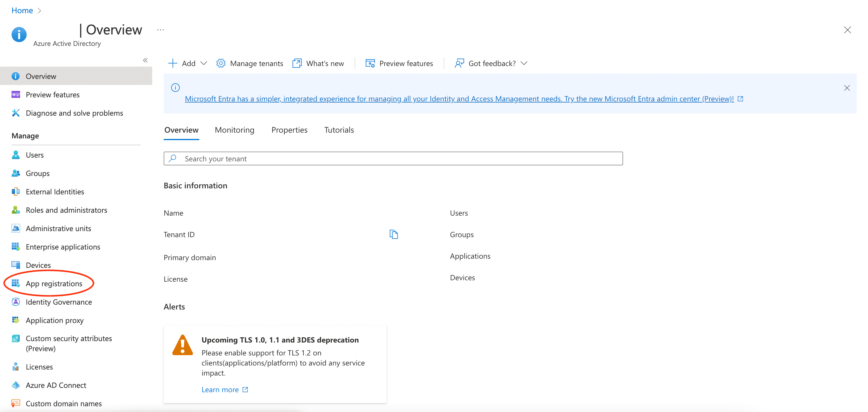Click the Azure AD Connect diamond icon
Image resolution: width=868 pixels, height=412 pixels.
(16, 385)
